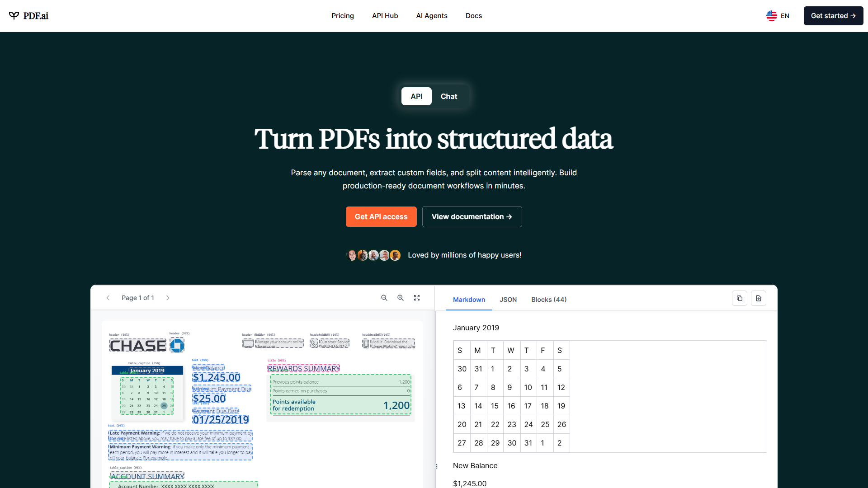Go to the previous page arrow
Screen dimensions: 868x488
pyautogui.click(x=108, y=298)
